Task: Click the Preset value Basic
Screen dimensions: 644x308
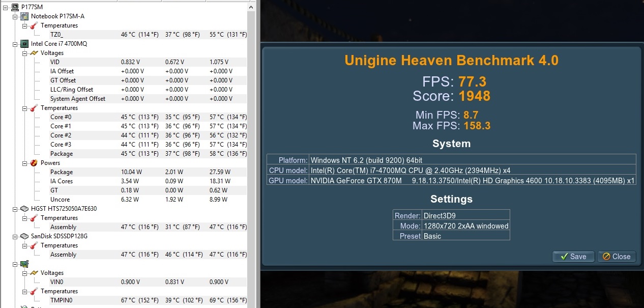Action: click(x=466, y=236)
